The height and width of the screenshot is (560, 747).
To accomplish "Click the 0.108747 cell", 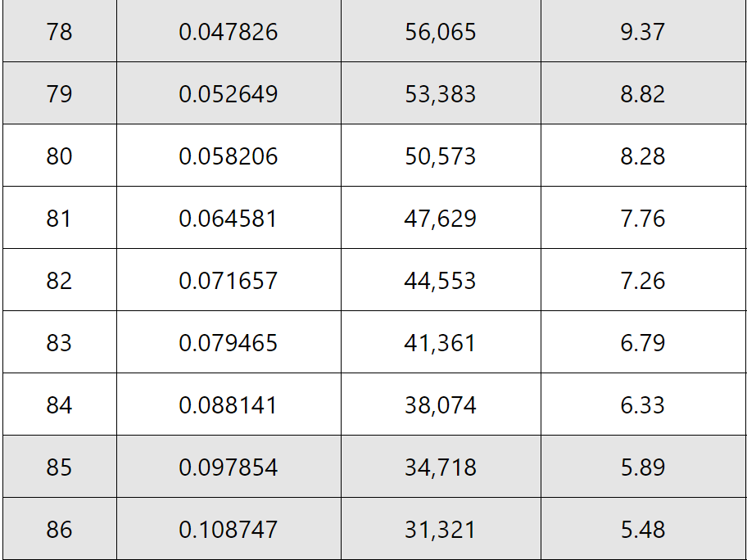I will coord(229,529).
